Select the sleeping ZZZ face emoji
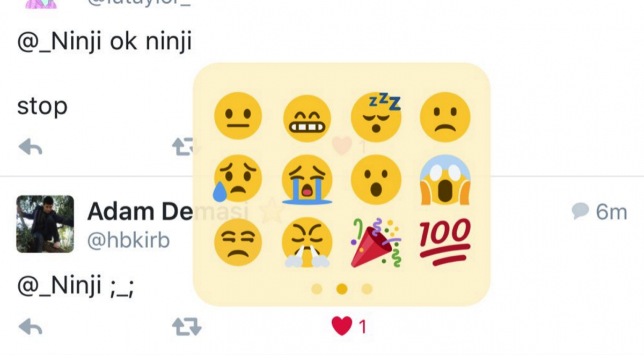This screenshot has height=355, width=644. [x=376, y=115]
